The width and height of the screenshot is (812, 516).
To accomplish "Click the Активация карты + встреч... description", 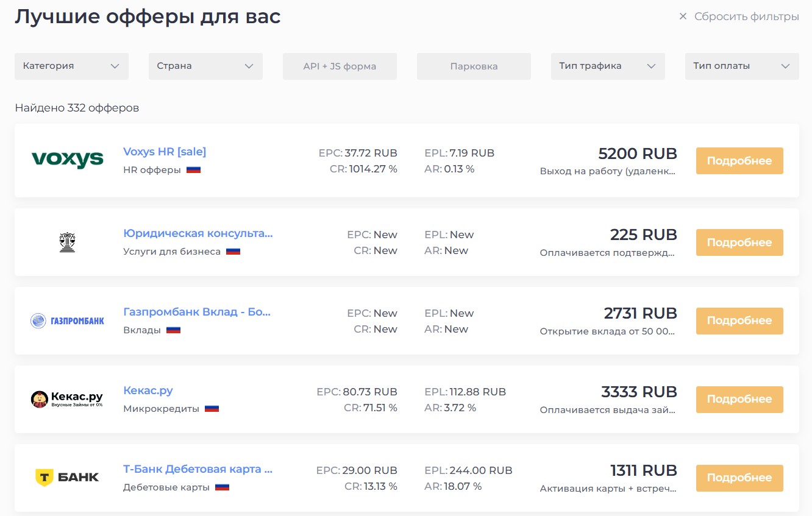I will point(608,489).
